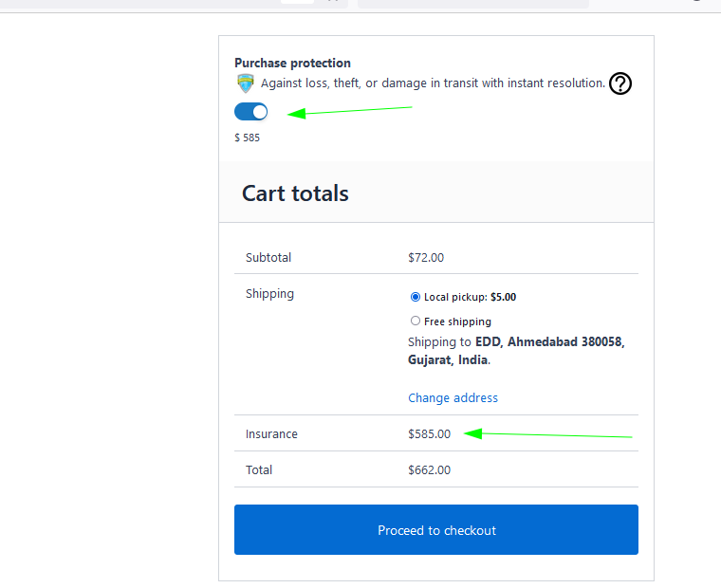Click the Local pickup $5.00 price text

(503, 297)
